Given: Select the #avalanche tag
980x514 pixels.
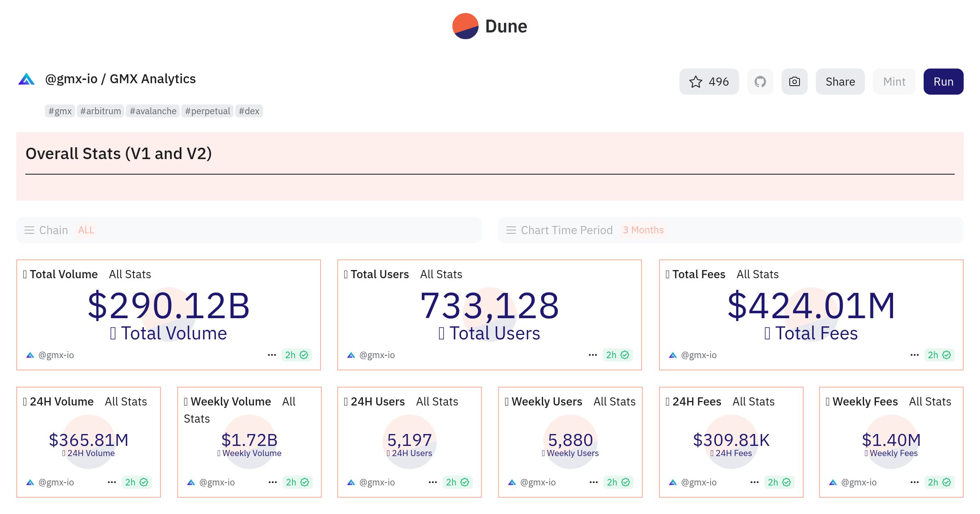Looking at the screenshot, I should [153, 111].
